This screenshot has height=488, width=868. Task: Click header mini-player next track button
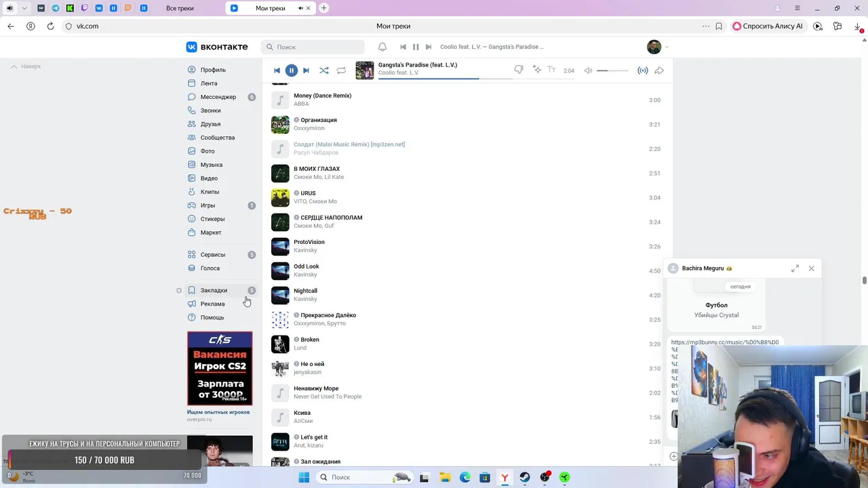coord(428,47)
